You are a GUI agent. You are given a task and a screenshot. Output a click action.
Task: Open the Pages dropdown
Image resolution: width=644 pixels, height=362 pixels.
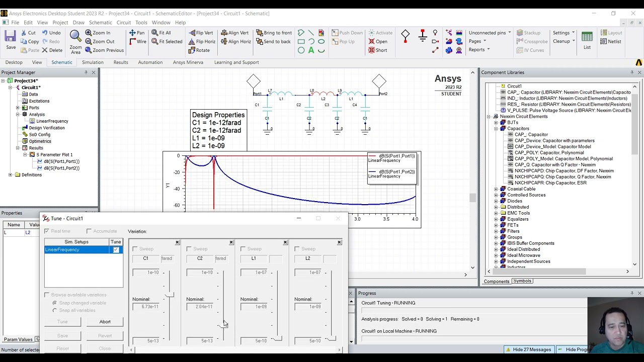click(x=477, y=41)
